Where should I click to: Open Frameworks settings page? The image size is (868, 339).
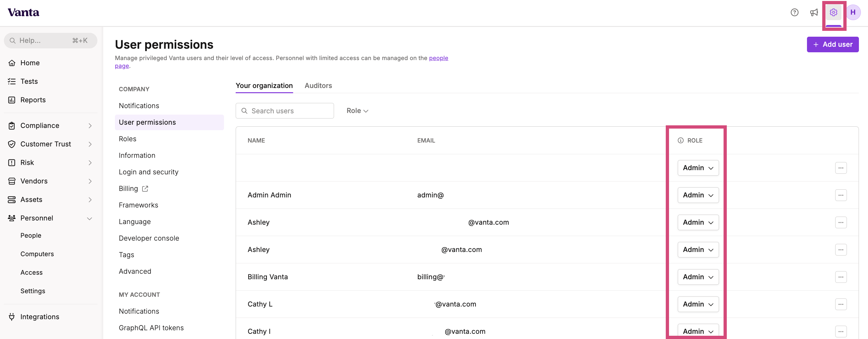click(139, 205)
